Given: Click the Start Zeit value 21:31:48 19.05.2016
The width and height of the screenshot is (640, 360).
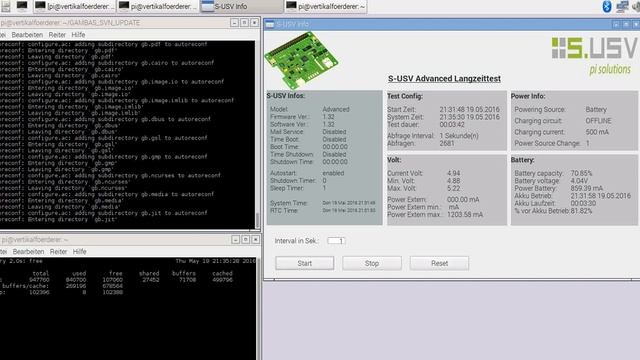Looking at the screenshot, I should [x=469, y=109].
